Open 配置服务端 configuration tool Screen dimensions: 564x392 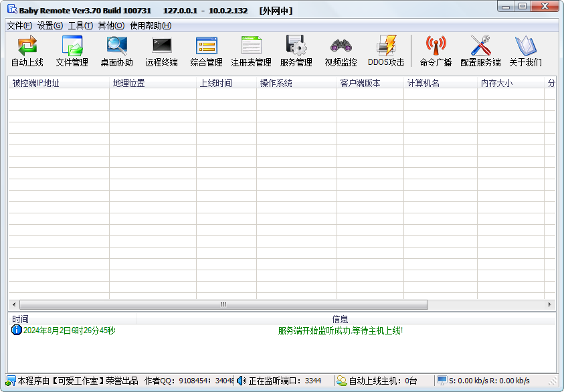(x=480, y=51)
